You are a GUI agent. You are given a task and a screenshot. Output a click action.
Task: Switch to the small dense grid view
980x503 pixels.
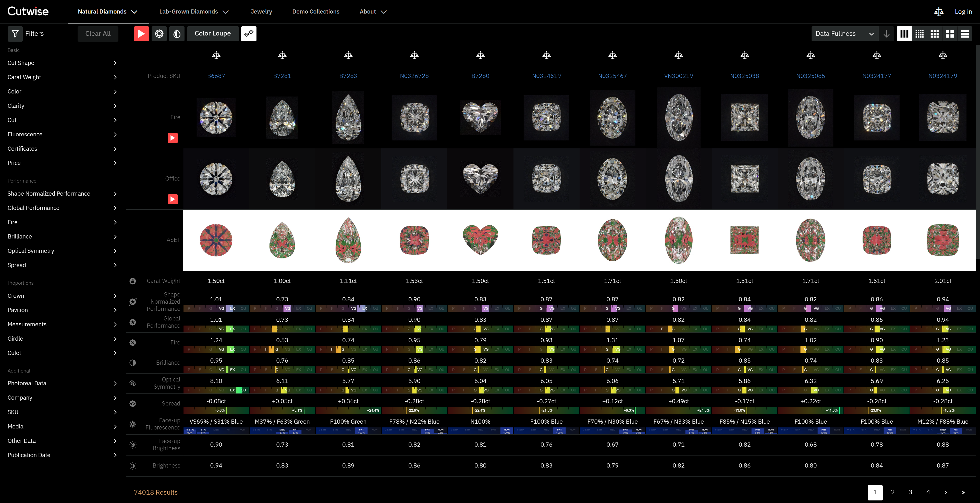(920, 33)
